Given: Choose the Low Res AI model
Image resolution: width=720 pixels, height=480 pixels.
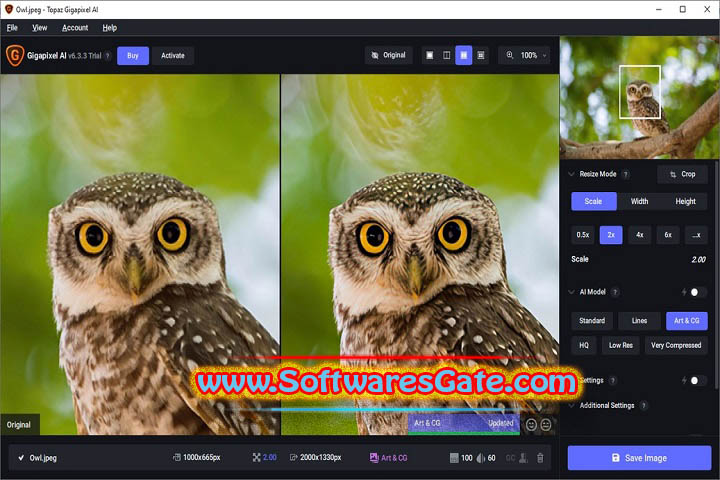Looking at the screenshot, I should point(621,345).
